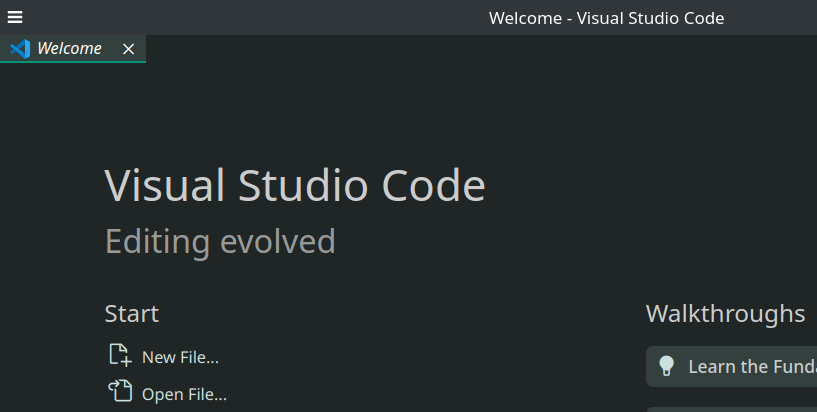Screen dimensions: 817x412
Task: Click the Walkthroughs section heading
Action: (x=725, y=314)
